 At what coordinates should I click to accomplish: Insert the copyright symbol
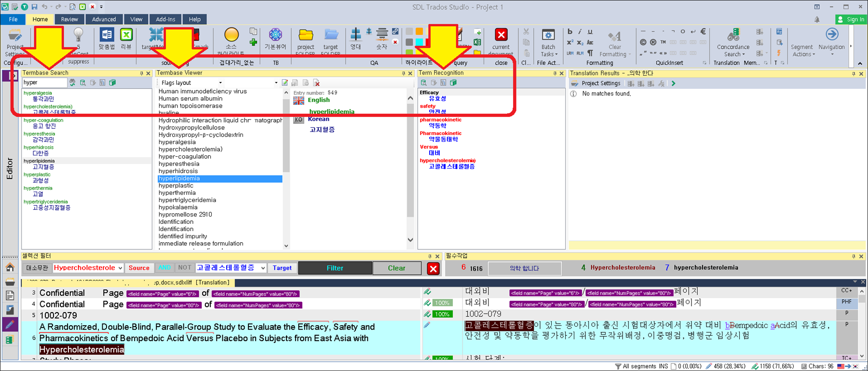643,42
